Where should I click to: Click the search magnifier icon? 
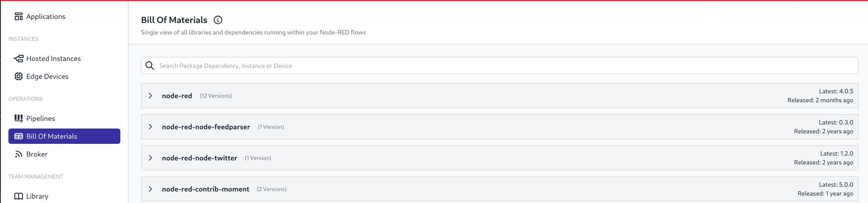[x=150, y=66]
